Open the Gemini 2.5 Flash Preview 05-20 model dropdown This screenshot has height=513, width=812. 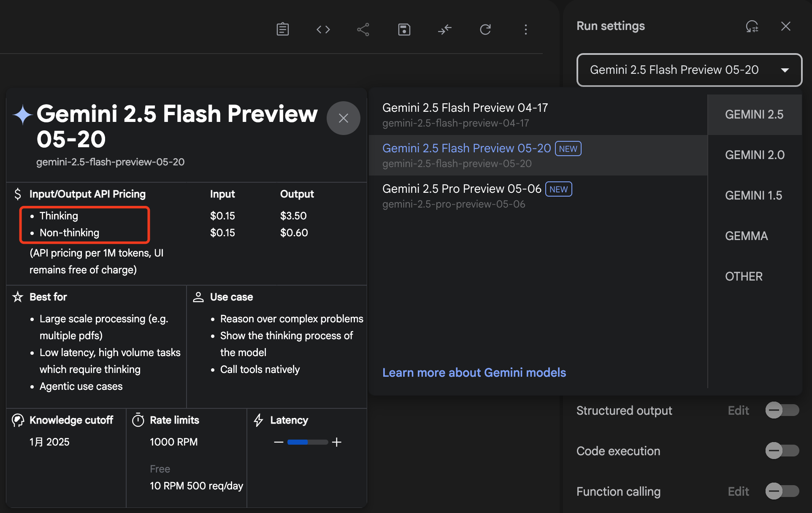click(689, 70)
